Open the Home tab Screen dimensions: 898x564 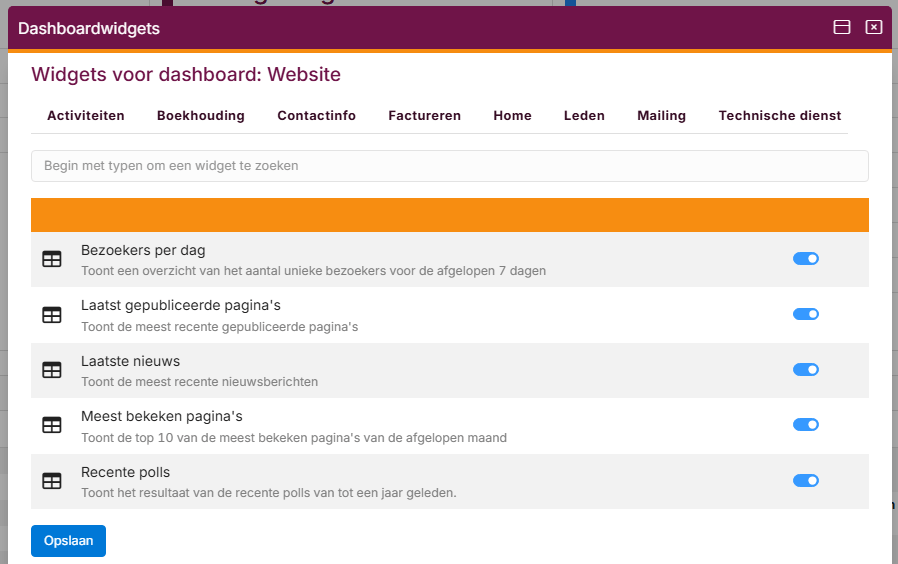coord(513,116)
